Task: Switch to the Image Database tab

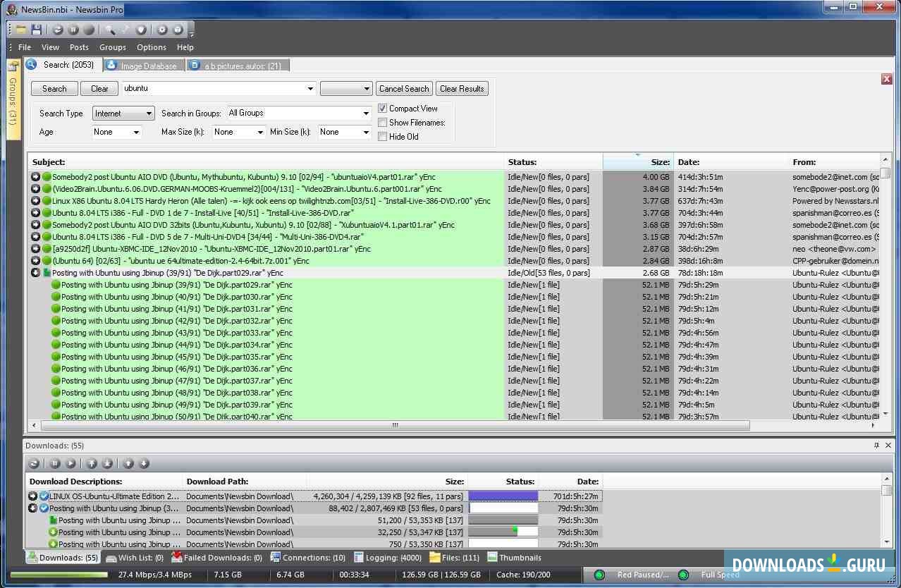Action: [144, 66]
